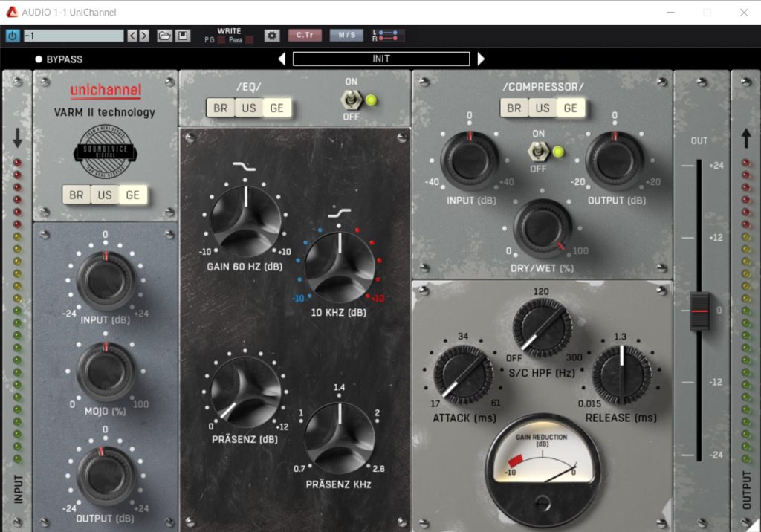Click the /EQ/ section title

(248, 87)
